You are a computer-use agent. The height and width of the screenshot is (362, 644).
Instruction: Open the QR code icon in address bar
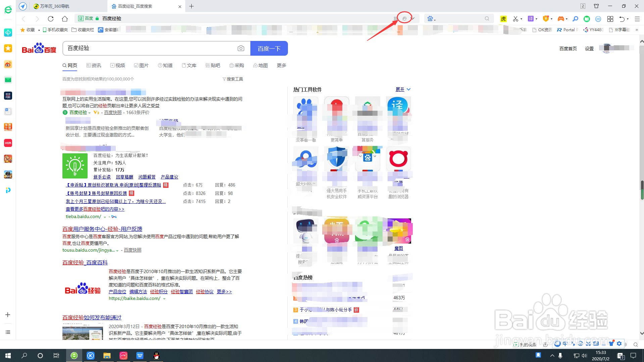coord(396,18)
